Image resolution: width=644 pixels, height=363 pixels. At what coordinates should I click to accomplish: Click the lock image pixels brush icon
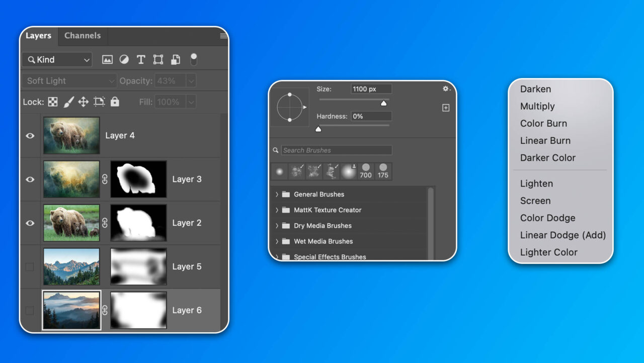coord(68,102)
